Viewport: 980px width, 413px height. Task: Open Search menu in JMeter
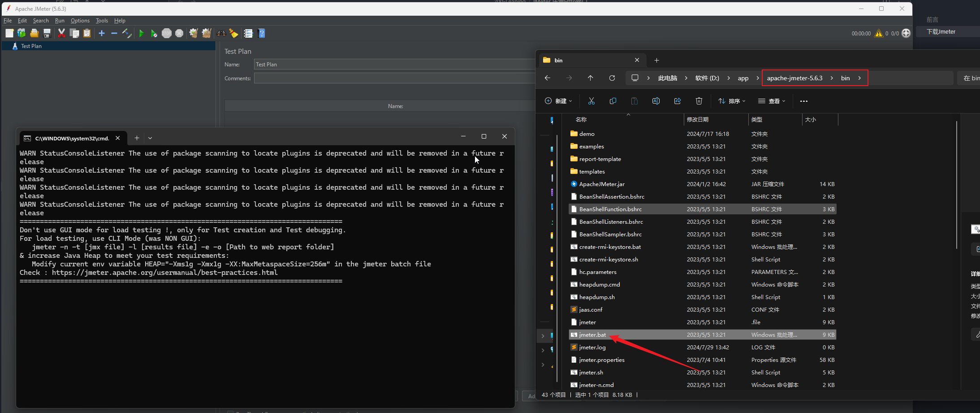[41, 21]
